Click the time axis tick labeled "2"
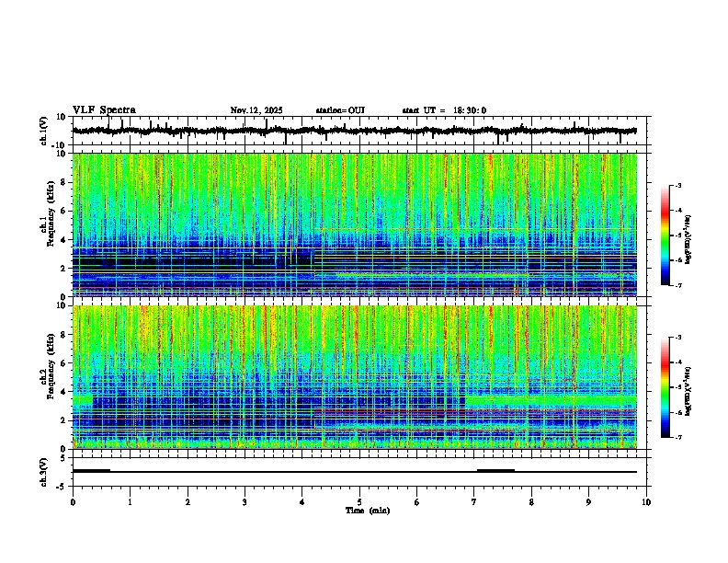 click(188, 502)
